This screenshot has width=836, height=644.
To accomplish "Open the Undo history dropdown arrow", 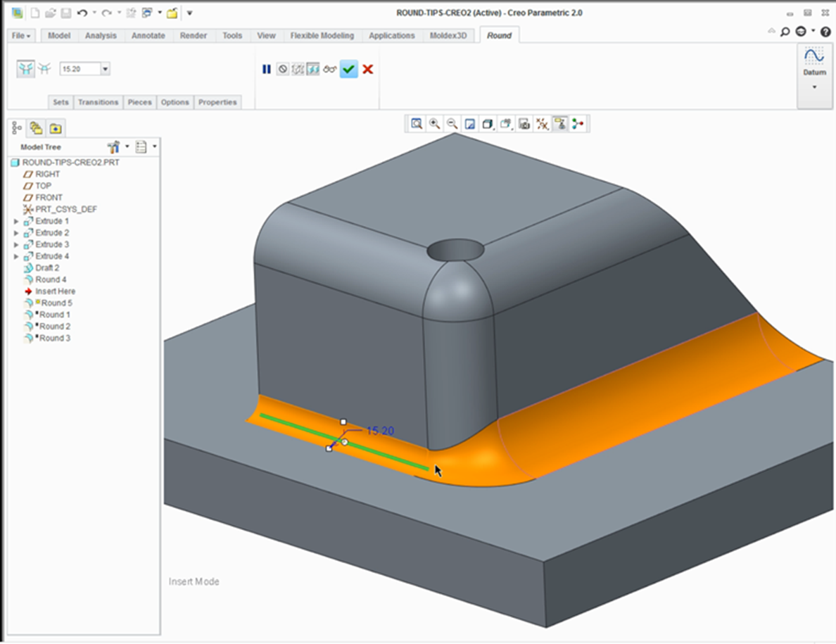I will [x=94, y=13].
